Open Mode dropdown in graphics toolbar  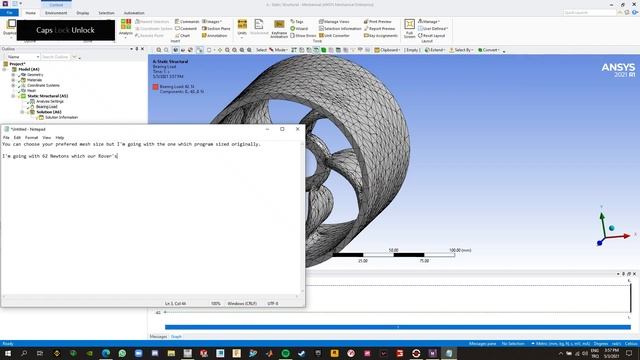tap(278, 50)
